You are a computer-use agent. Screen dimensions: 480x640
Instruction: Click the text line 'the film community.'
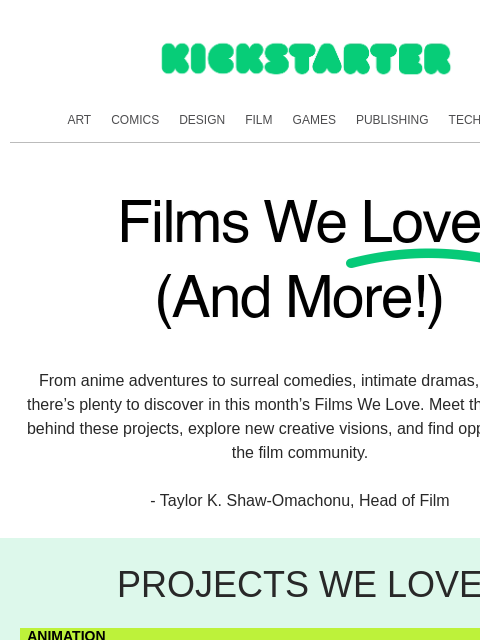pos(300,453)
